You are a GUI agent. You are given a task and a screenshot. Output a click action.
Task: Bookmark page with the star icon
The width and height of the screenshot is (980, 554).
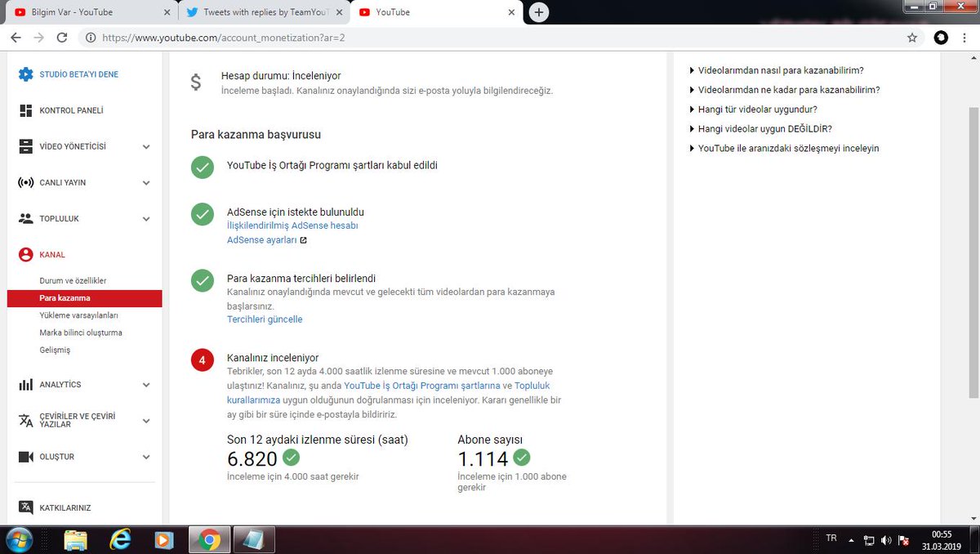(x=912, y=38)
